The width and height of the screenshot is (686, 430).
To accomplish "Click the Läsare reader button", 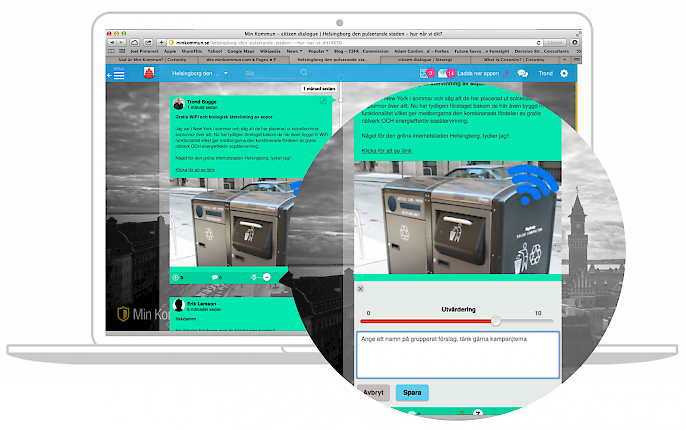I will [x=554, y=42].
